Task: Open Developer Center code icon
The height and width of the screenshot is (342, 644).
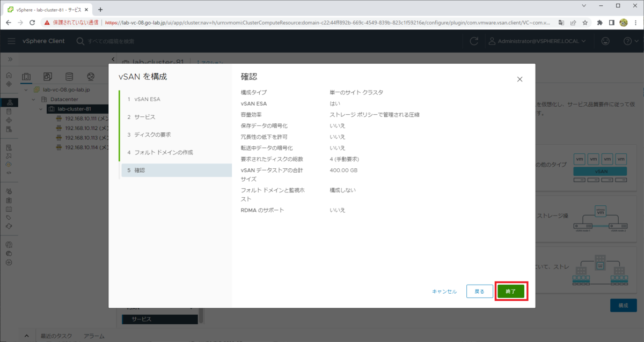Action: point(9,173)
